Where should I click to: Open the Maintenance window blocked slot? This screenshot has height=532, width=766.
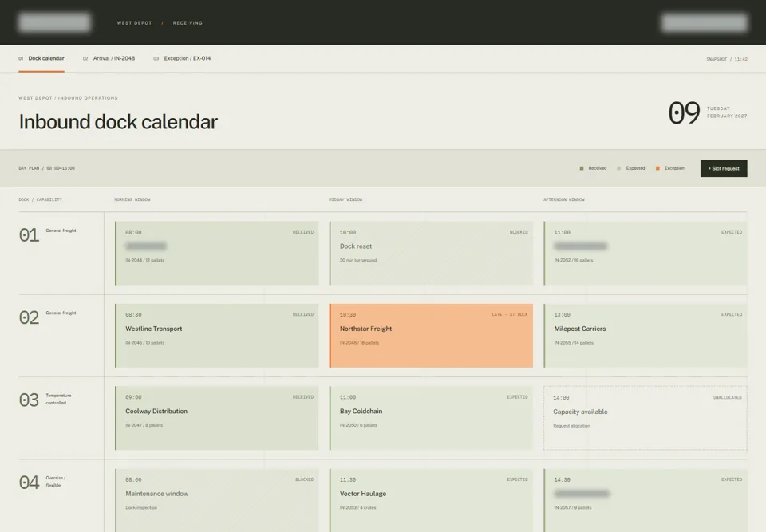point(217,500)
